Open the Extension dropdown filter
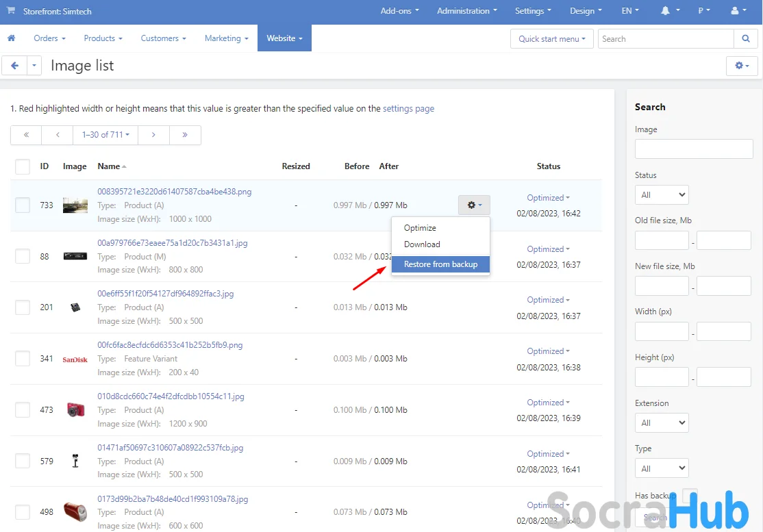 [662, 423]
